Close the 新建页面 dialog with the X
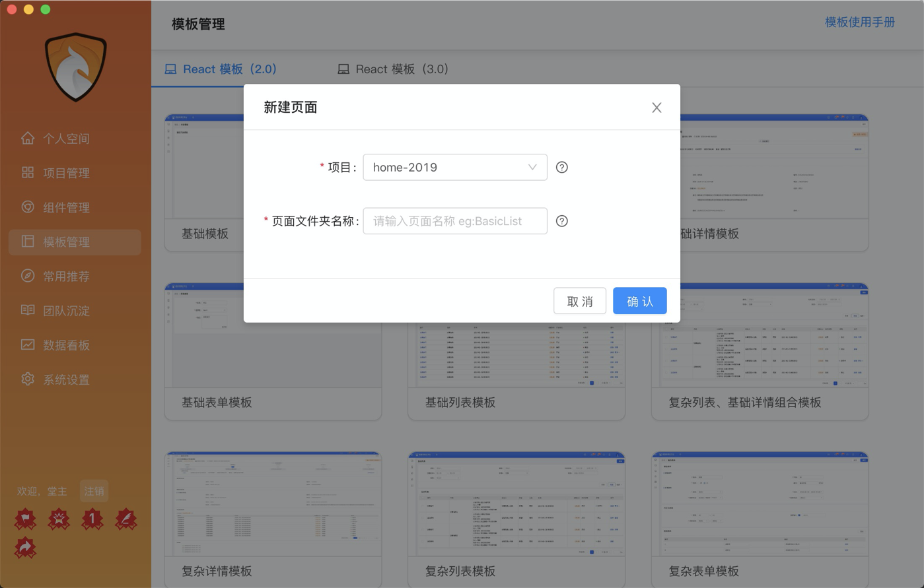The width and height of the screenshot is (924, 588). pos(657,108)
